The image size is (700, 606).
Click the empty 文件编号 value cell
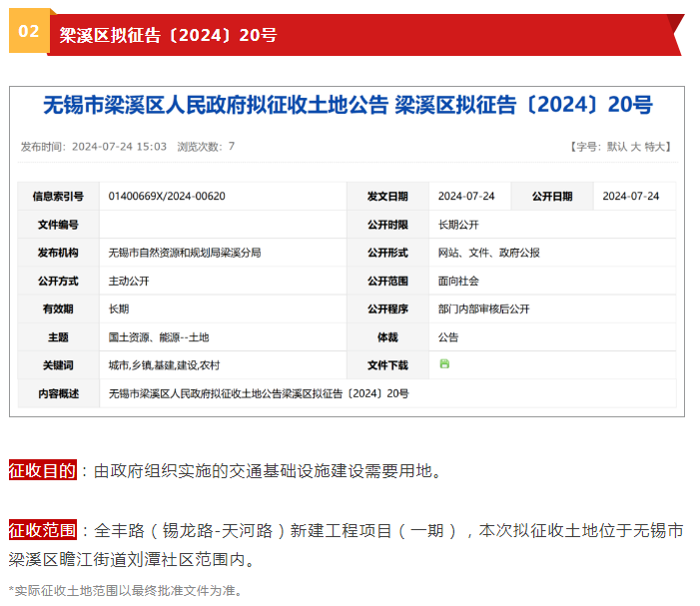pos(223,225)
